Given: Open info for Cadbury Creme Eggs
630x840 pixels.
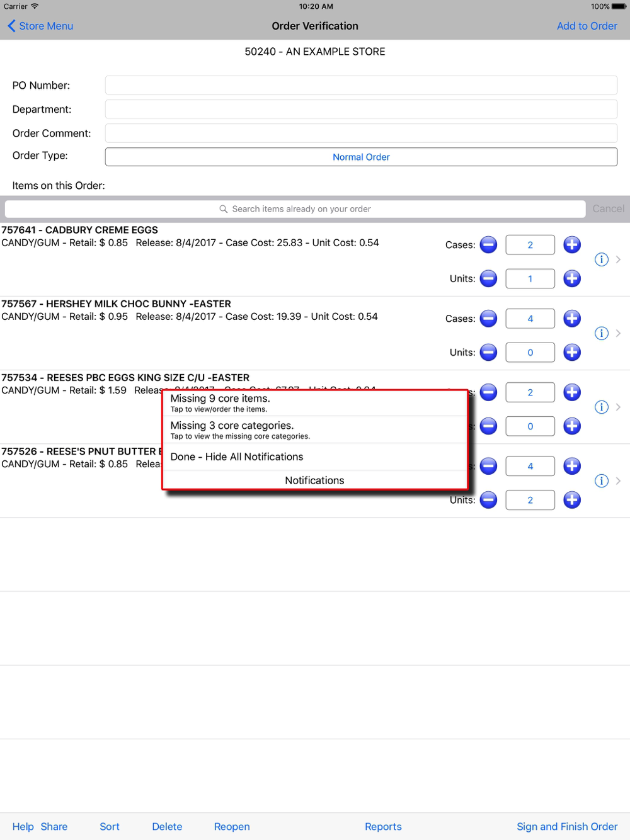Looking at the screenshot, I should click(602, 259).
